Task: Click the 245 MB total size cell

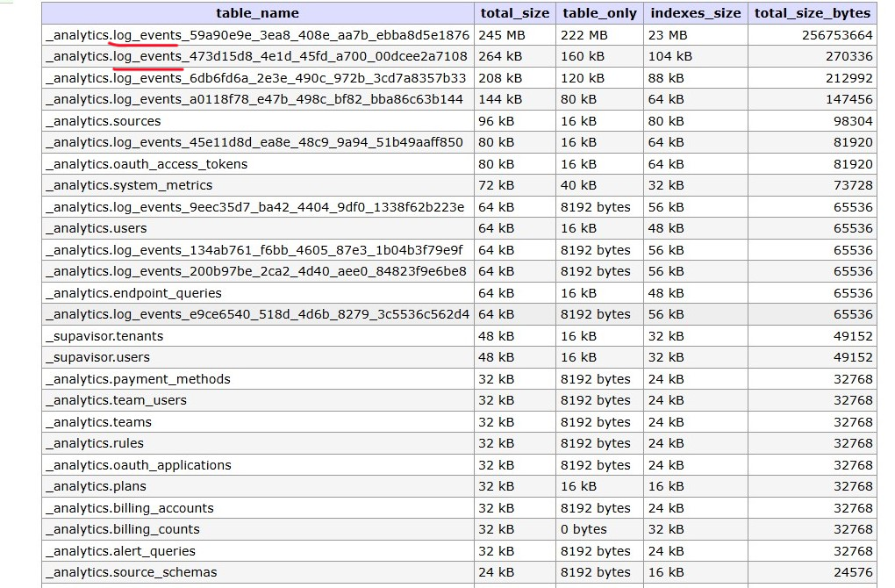Action: click(x=514, y=35)
